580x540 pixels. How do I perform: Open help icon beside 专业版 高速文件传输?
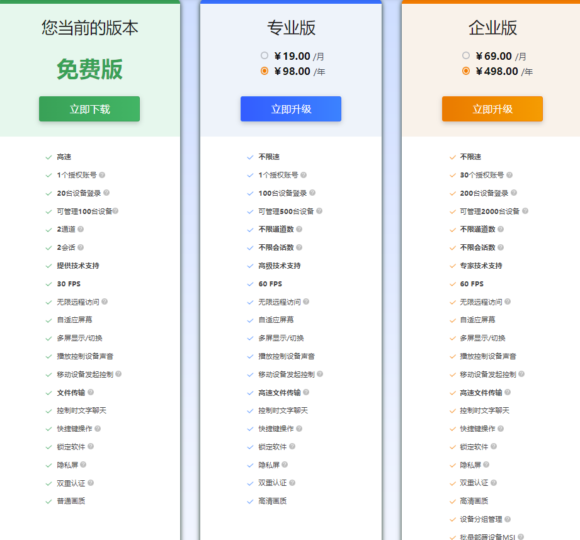306,392
